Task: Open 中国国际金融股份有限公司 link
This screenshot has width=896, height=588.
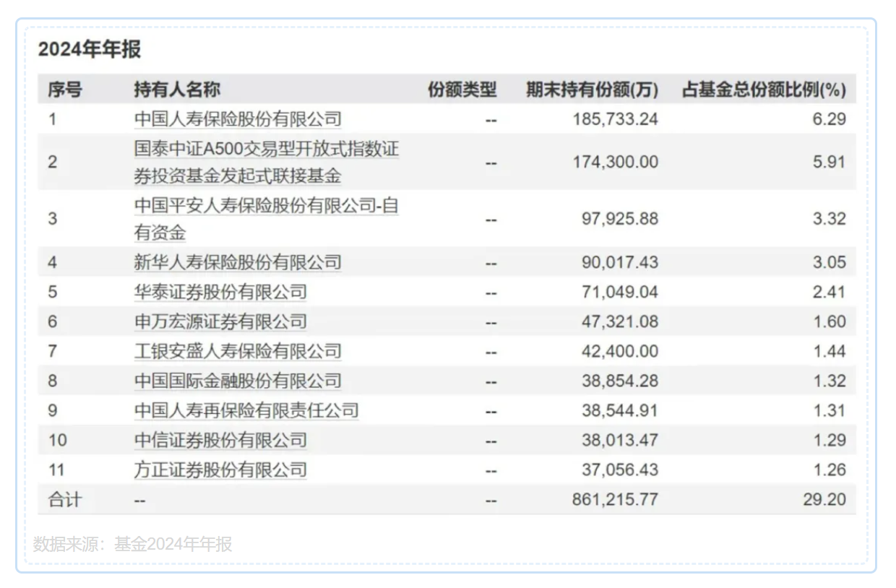Action: [238, 381]
